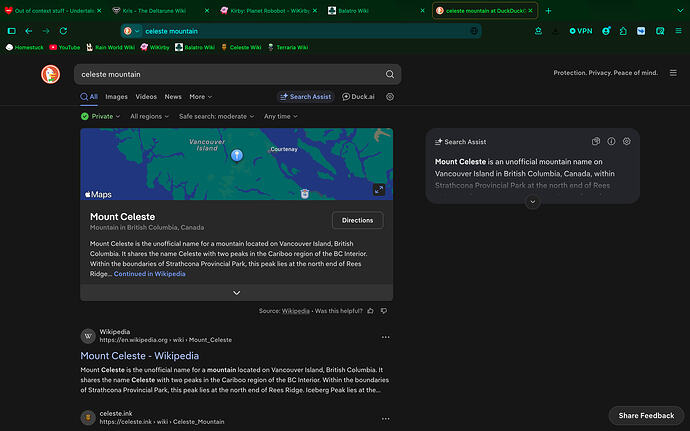
Task: Switch to the Images tab
Action: tap(116, 97)
